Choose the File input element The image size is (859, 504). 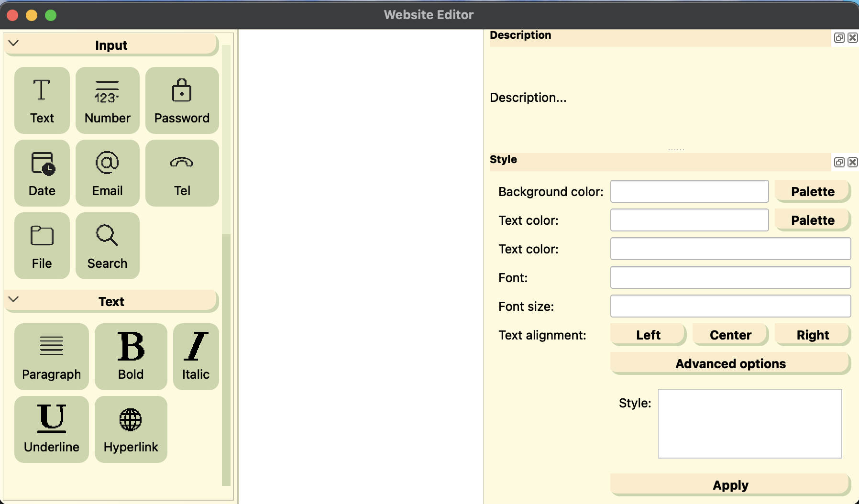click(x=42, y=246)
